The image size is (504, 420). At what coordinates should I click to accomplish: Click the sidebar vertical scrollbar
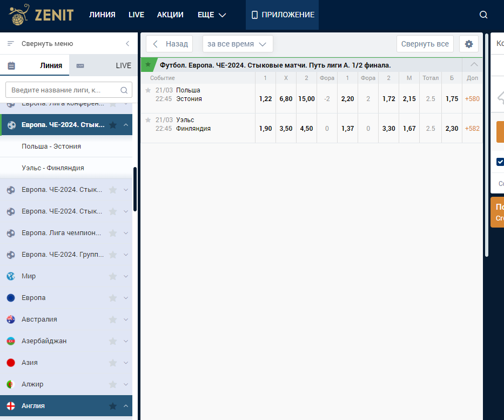(135, 189)
